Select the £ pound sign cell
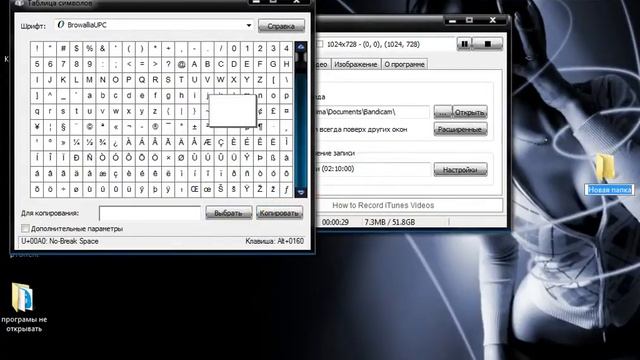The width and height of the screenshot is (640, 360). [x=273, y=111]
